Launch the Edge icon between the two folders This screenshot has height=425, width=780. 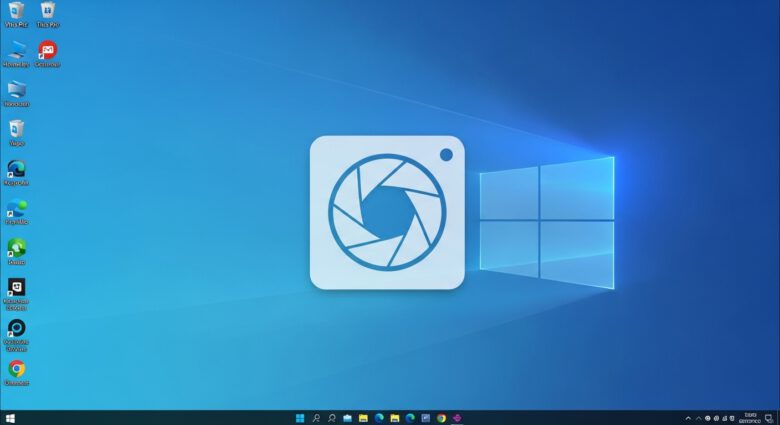[x=379, y=418]
